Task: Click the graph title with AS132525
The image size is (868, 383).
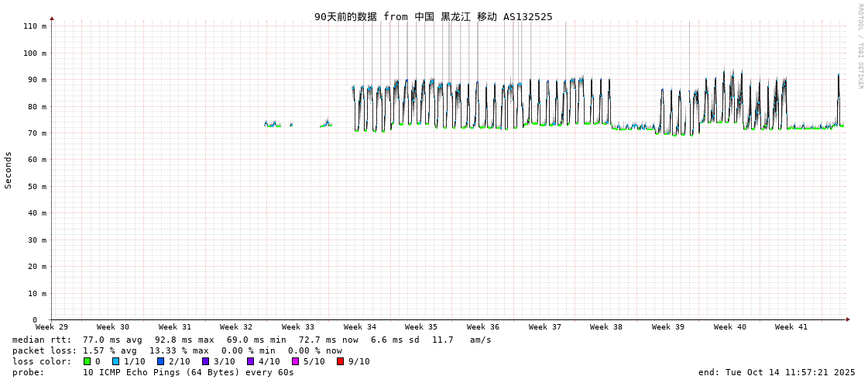Action: [434, 16]
